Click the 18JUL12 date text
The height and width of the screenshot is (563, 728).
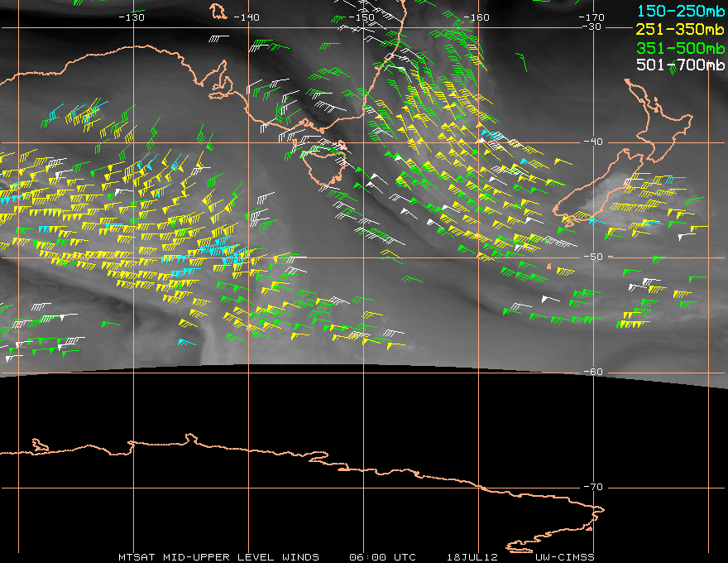click(x=472, y=557)
